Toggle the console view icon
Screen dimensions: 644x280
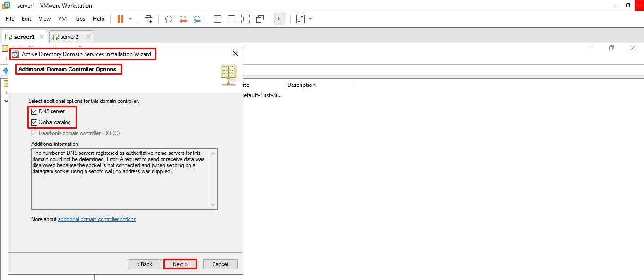tap(280, 19)
